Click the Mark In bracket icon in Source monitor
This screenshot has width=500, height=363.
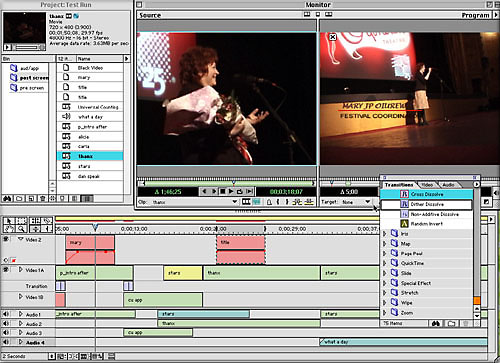pyautogui.click(x=278, y=202)
